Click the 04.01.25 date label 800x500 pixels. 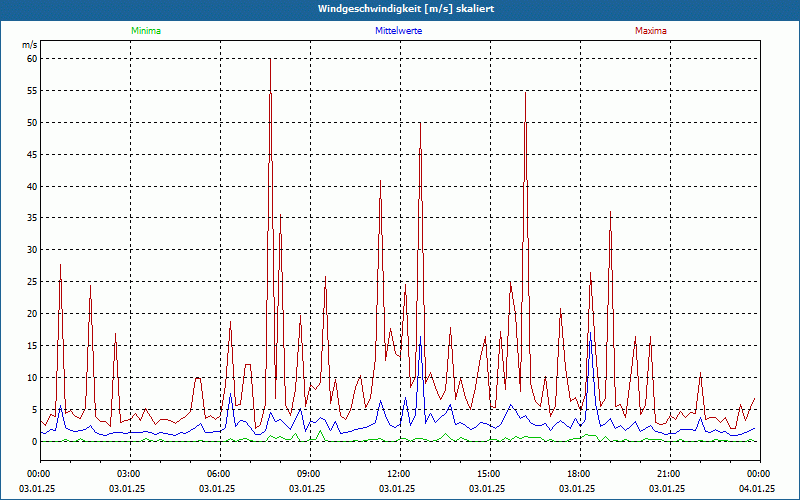point(757,488)
